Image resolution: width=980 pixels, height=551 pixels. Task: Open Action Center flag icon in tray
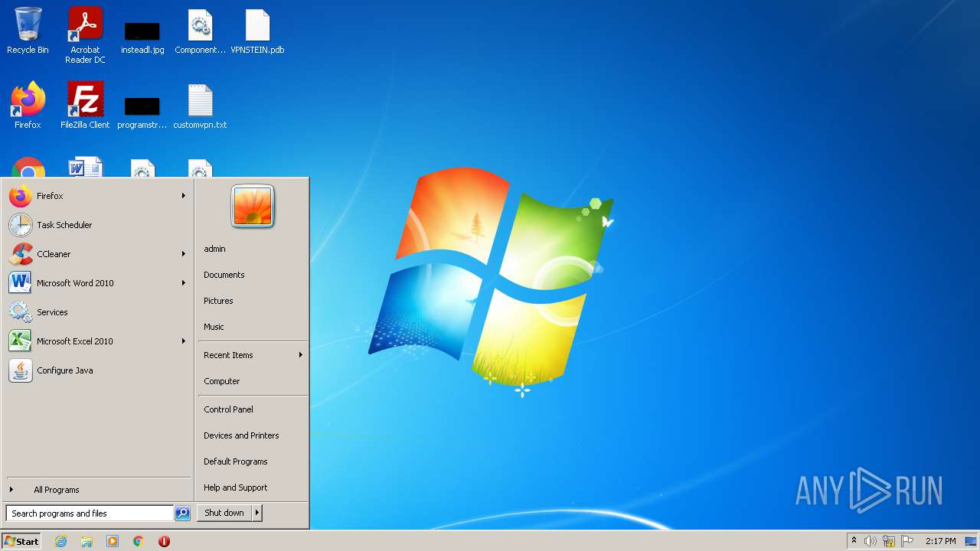click(907, 541)
